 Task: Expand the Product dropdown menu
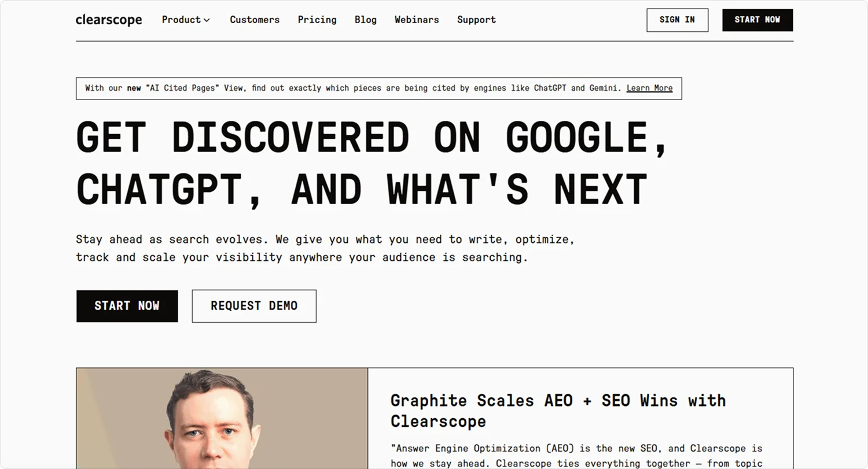pos(186,20)
